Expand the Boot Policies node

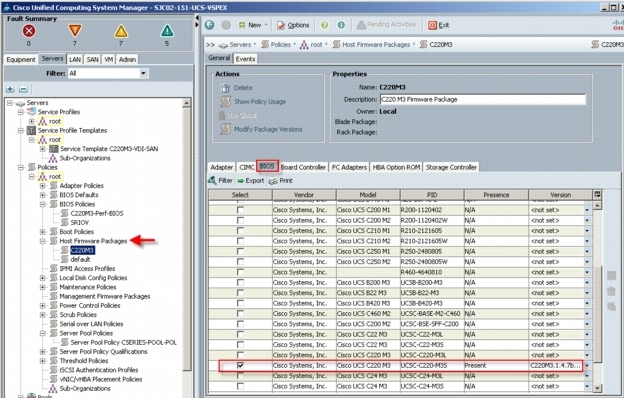click(x=43, y=232)
